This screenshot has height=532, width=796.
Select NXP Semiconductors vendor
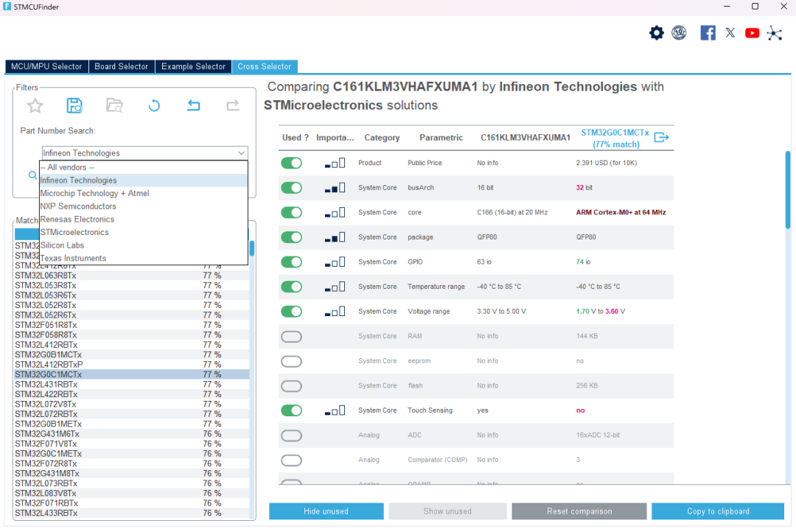(144, 206)
